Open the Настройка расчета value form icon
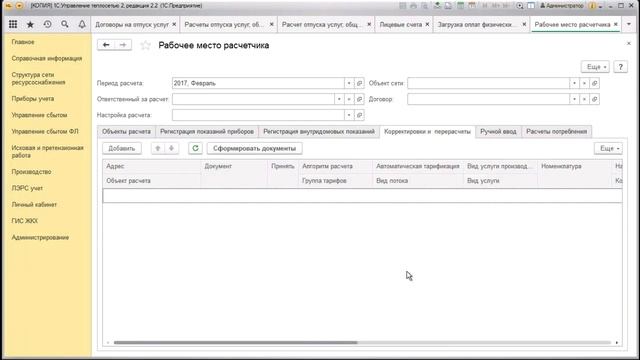The height and width of the screenshot is (360, 640). click(359, 115)
